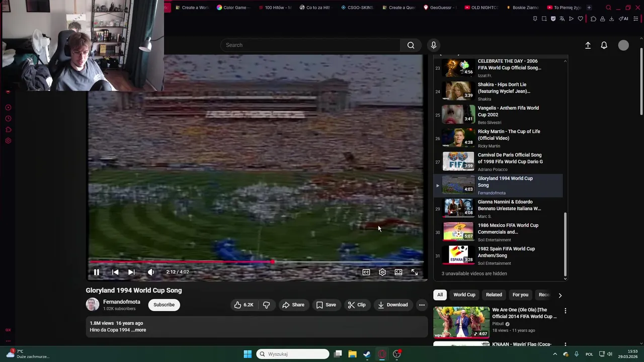
Task: Select the Related filter chip
Action: point(494,295)
